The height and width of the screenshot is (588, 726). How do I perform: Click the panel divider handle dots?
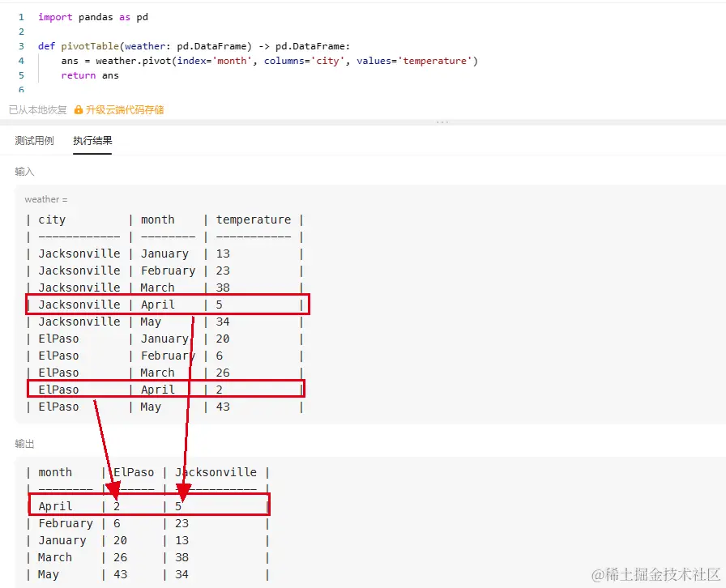(442, 122)
